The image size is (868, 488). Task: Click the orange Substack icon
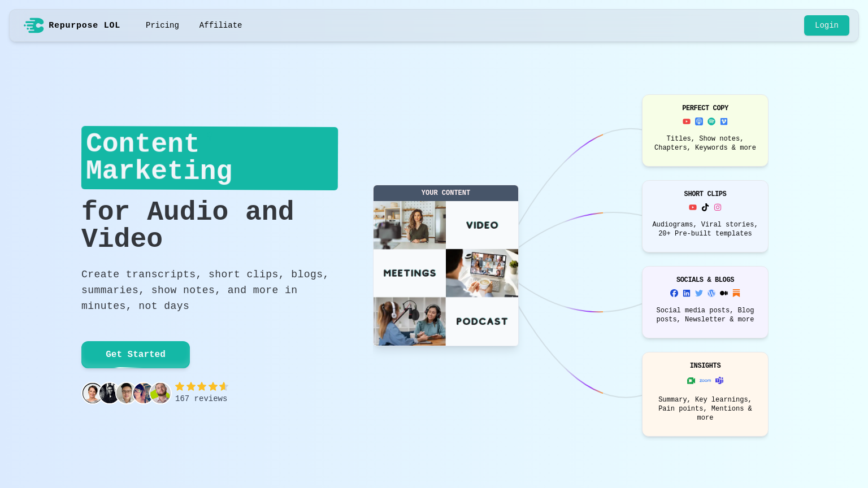coord(736,293)
